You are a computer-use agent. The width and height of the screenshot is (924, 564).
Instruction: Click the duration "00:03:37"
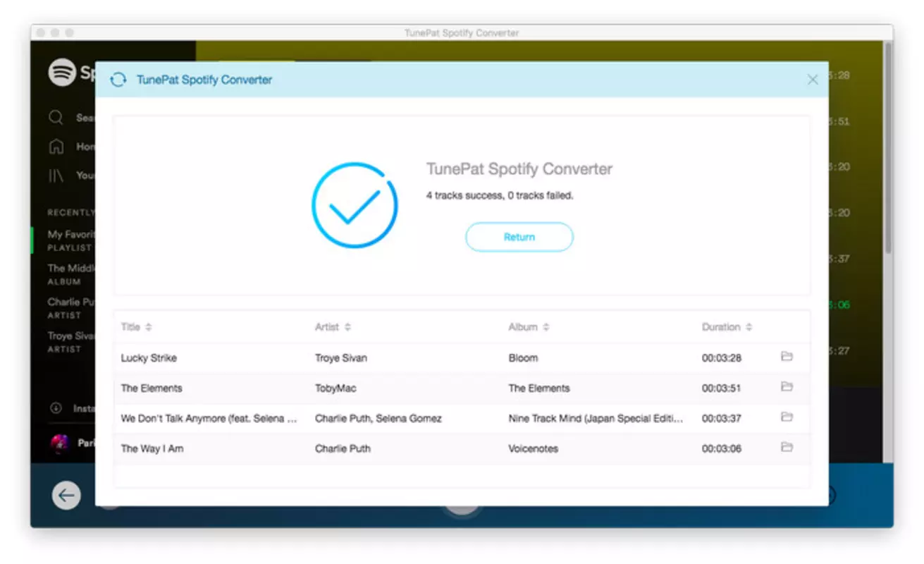722,419
